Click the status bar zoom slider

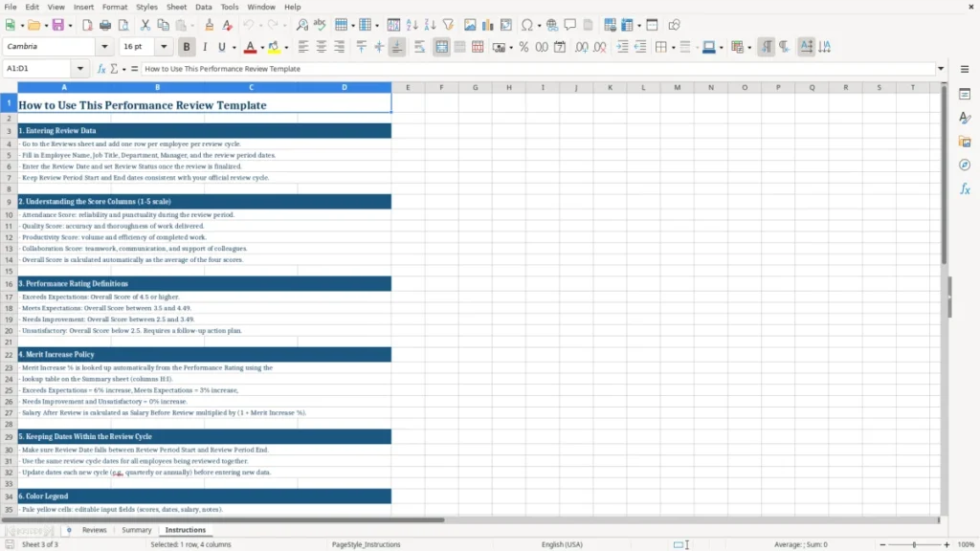(x=914, y=544)
